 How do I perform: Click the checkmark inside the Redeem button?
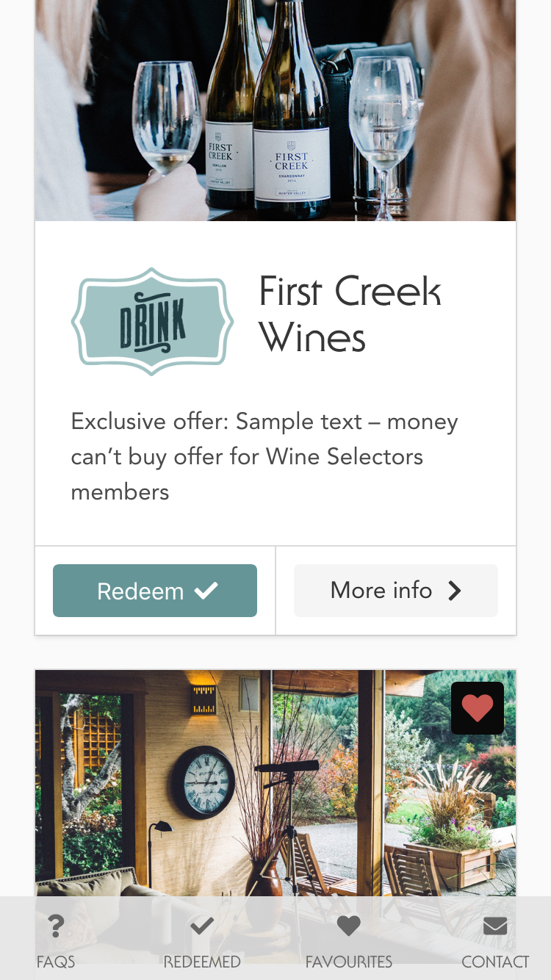(206, 591)
